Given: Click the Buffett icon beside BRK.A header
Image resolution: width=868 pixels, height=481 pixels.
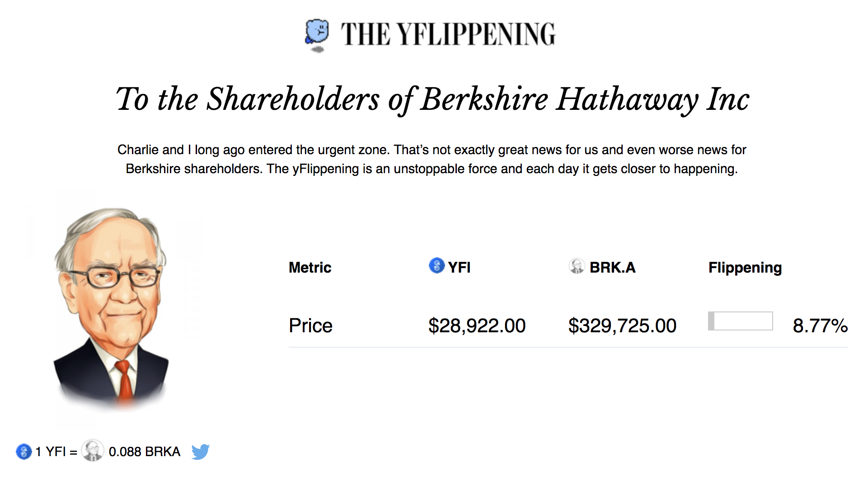Looking at the screenshot, I should click(577, 266).
